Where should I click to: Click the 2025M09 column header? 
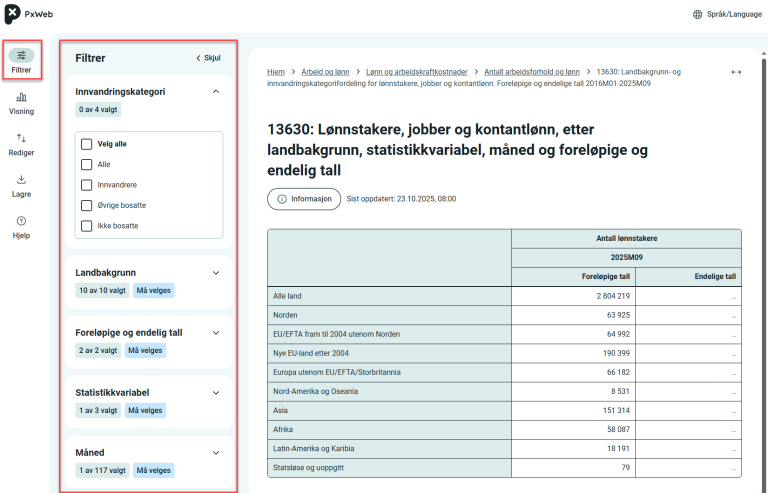(x=626, y=258)
